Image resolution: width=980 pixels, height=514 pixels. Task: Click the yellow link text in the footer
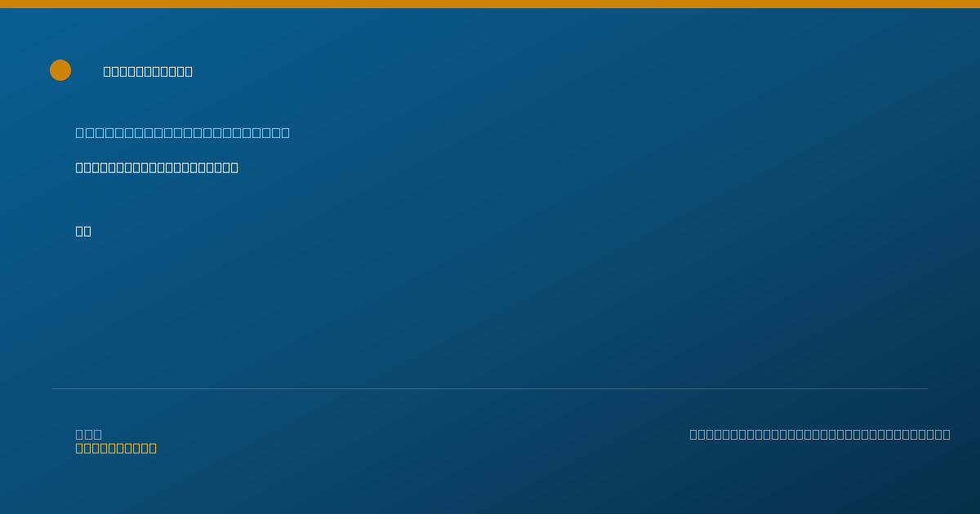pyautogui.click(x=116, y=448)
